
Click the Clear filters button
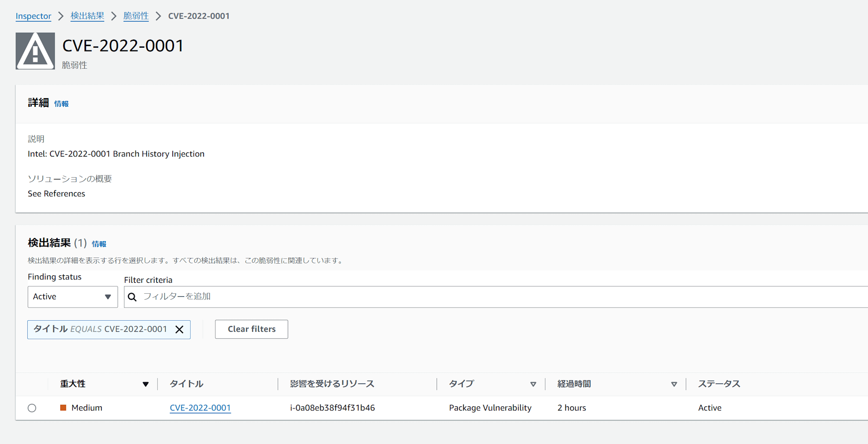pyautogui.click(x=251, y=329)
